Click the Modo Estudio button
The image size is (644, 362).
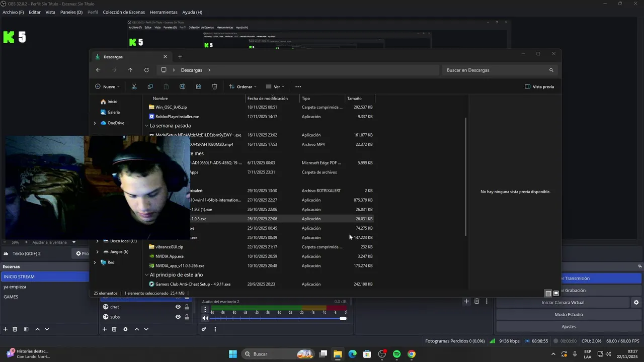click(569, 314)
